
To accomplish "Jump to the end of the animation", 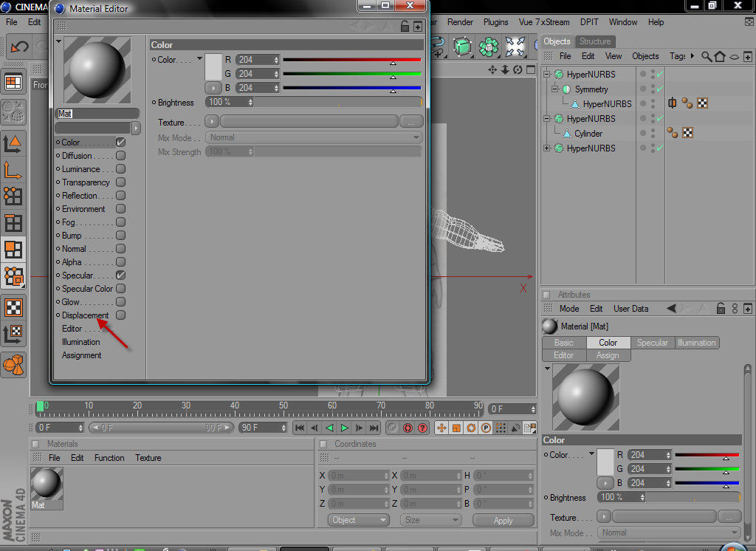I will click(x=374, y=428).
